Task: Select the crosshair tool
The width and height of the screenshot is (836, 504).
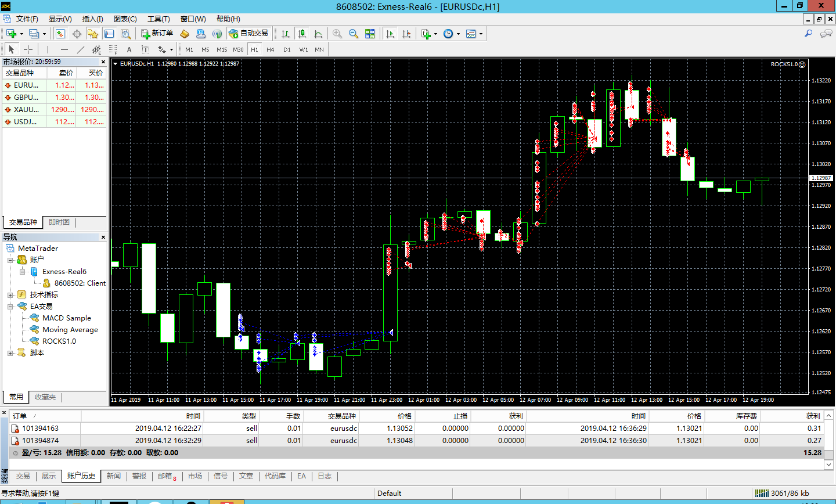Action: pyautogui.click(x=28, y=49)
